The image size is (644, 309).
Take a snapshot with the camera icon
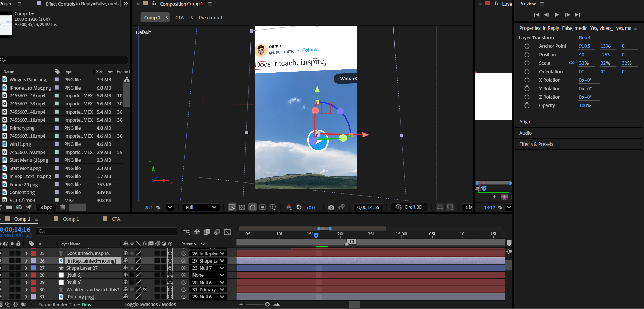pyautogui.click(x=331, y=207)
